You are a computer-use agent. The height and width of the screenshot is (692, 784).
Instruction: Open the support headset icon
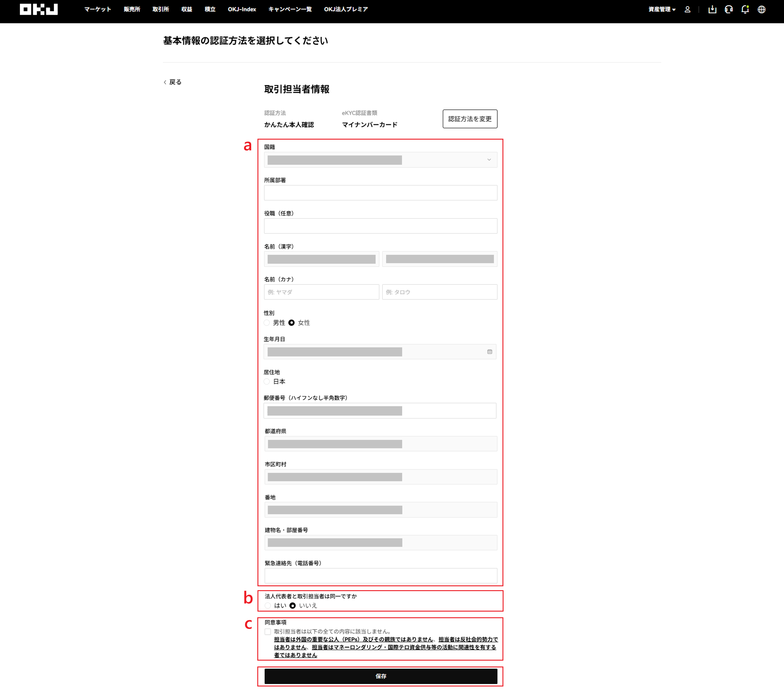pyautogui.click(x=729, y=9)
